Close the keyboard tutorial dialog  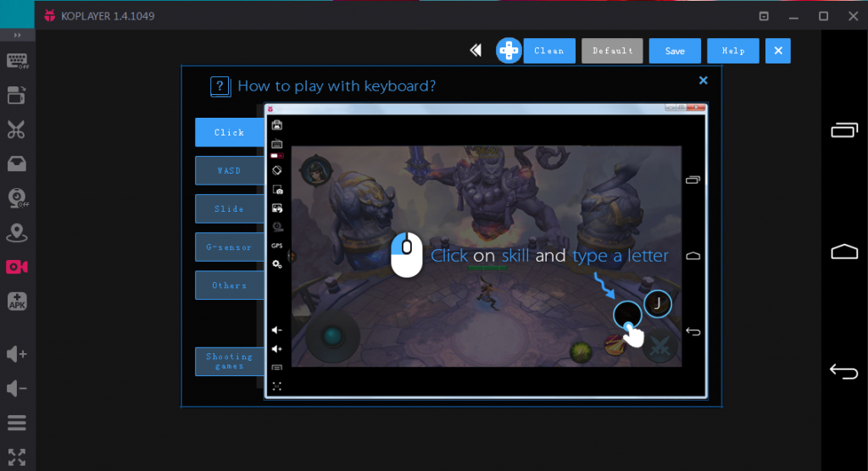coord(703,80)
